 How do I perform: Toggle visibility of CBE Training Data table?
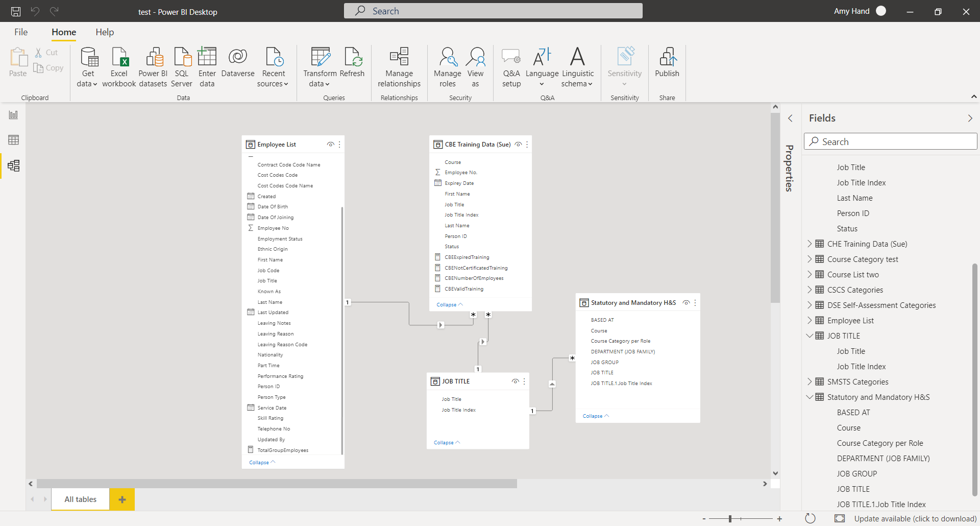pyautogui.click(x=518, y=145)
